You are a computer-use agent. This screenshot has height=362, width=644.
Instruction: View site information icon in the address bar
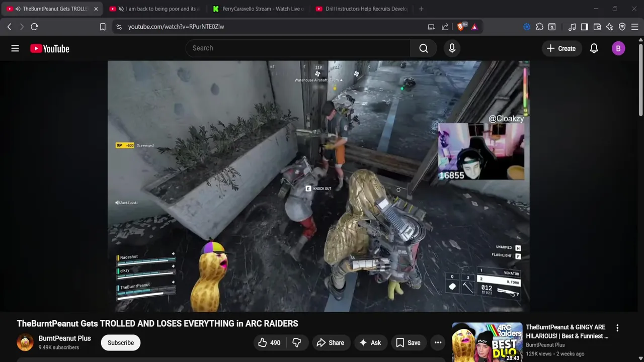pyautogui.click(x=119, y=27)
